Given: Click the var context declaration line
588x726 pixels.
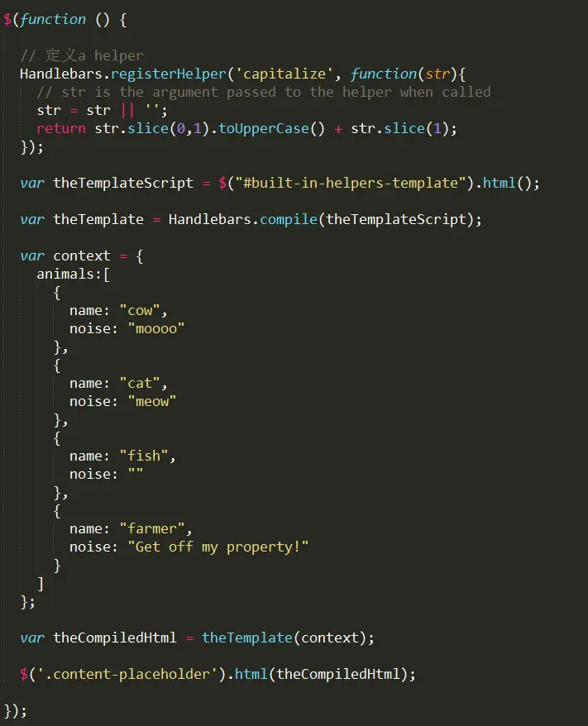Looking at the screenshot, I should coord(82,256).
